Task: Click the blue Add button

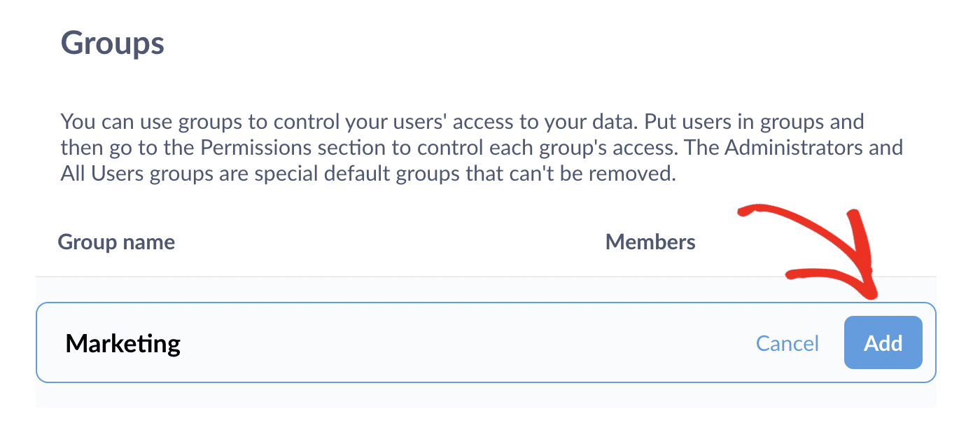Action: click(x=883, y=343)
